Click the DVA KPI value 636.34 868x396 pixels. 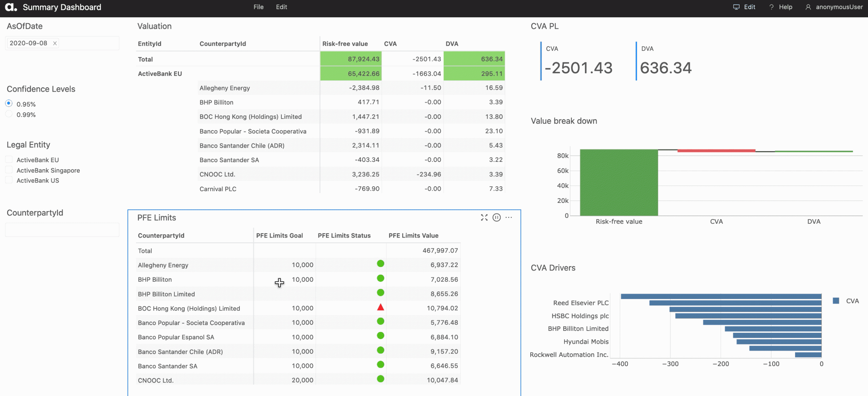pos(666,68)
